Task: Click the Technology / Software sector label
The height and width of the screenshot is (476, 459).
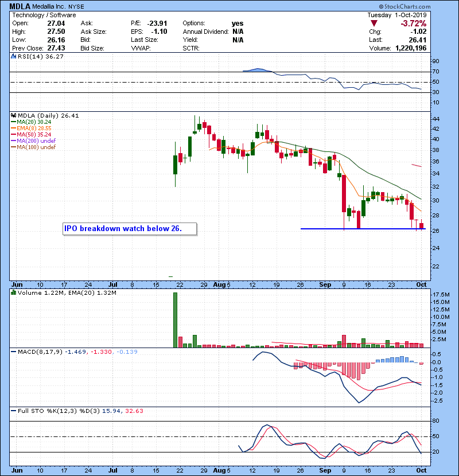Action: [44, 15]
